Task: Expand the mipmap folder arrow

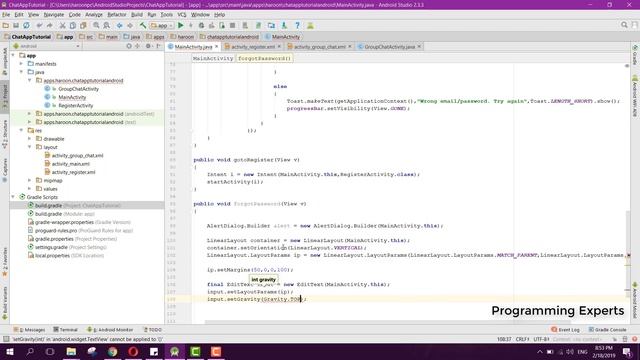Action: (x=30, y=180)
